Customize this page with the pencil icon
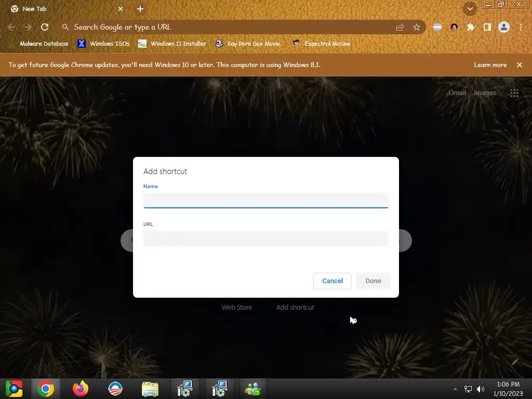The width and height of the screenshot is (532, 399). coord(515,362)
